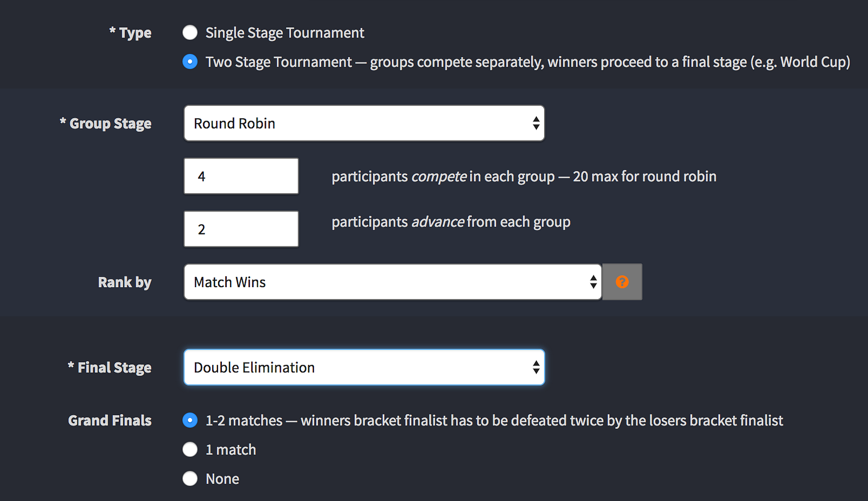Viewport: 868px width, 501px height.
Task: Click the "participants compete in each group" text
Action: point(524,176)
